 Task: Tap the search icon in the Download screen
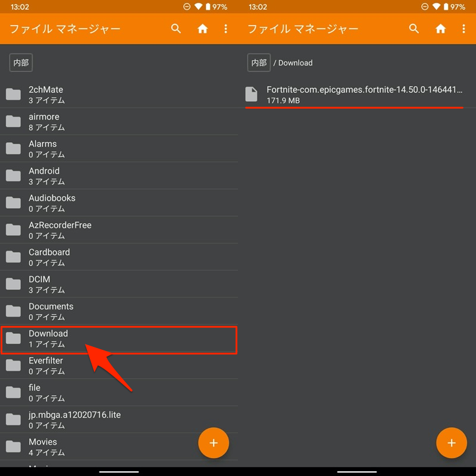(414, 29)
